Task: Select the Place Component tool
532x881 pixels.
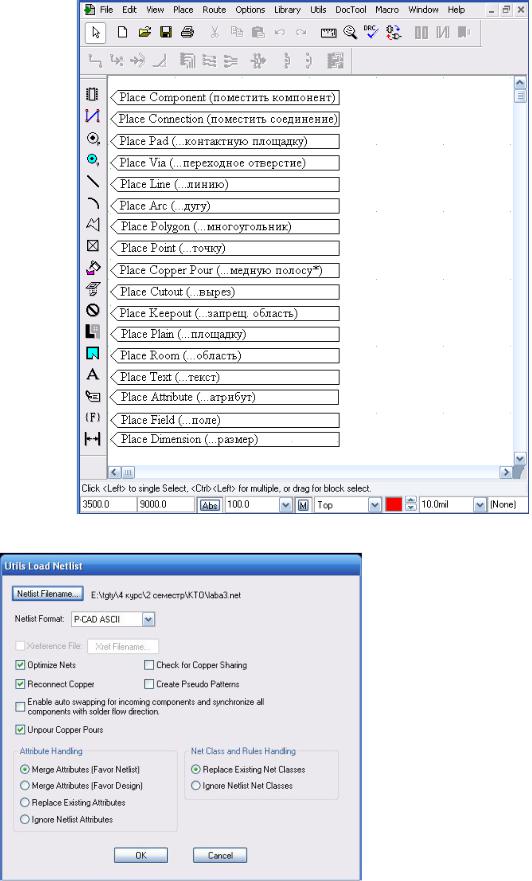Action: tap(93, 94)
